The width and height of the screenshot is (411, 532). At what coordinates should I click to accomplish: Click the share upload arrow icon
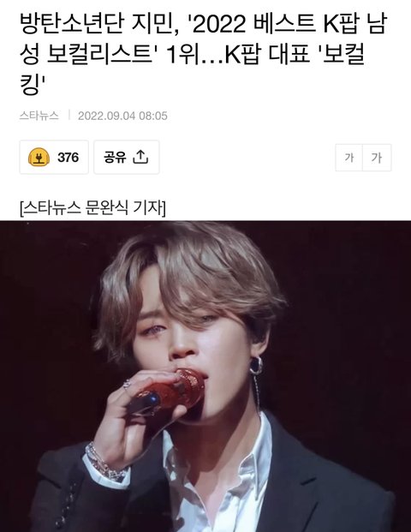pyautogui.click(x=140, y=157)
